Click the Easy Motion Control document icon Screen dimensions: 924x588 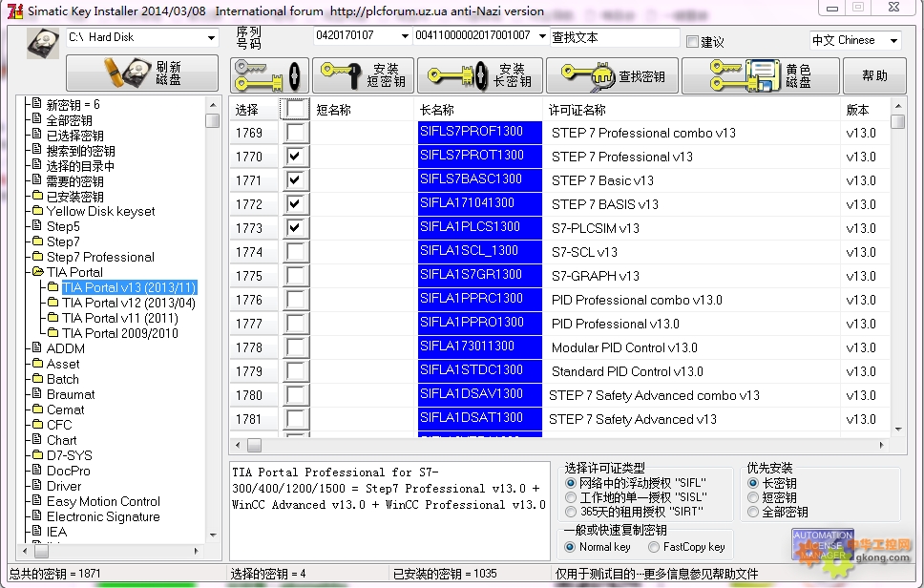point(37,501)
